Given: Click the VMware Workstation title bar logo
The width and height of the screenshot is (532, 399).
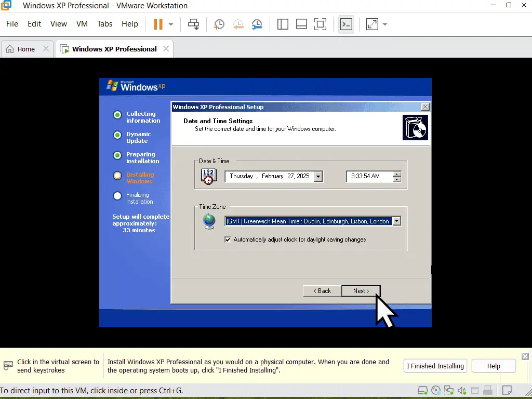Looking at the screenshot, I should coord(6,5).
